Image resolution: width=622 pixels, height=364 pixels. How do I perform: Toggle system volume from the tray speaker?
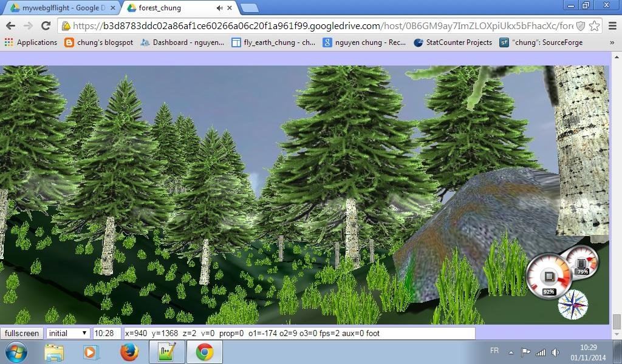coord(556,351)
